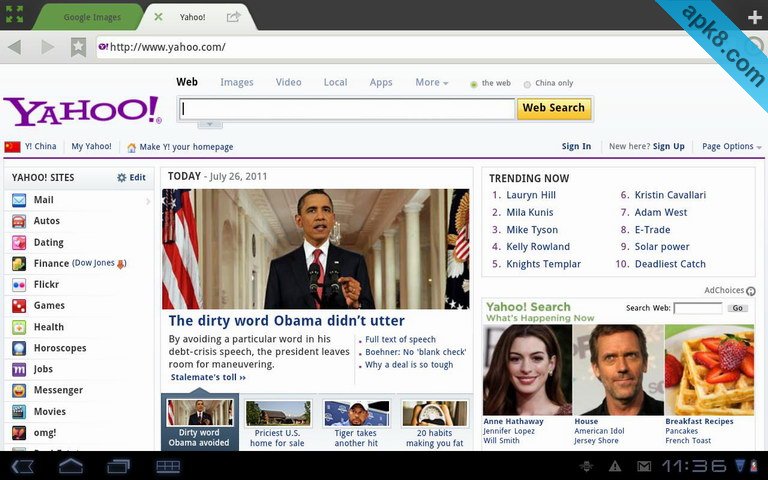Select the Local search tab
Image resolution: width=768 pixels, height=480 pixels.
(x=336, y=82)
